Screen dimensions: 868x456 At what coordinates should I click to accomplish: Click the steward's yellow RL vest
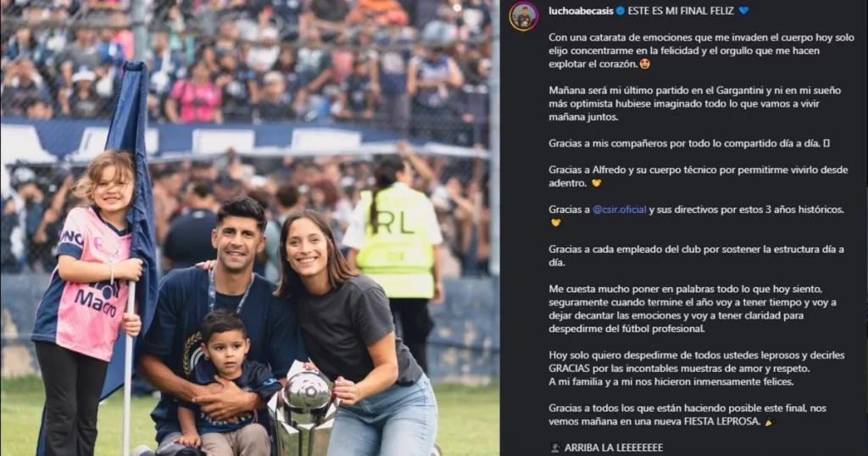(x=397, y=241)
